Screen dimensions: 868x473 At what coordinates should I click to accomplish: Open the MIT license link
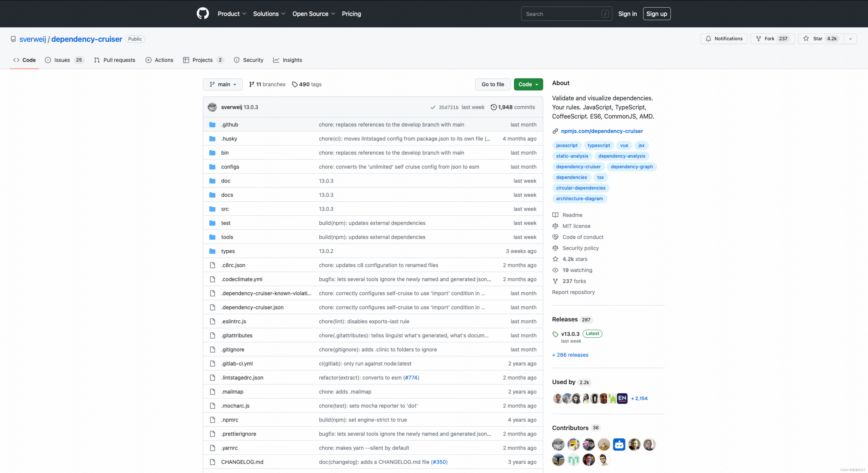tap(576, 226)
